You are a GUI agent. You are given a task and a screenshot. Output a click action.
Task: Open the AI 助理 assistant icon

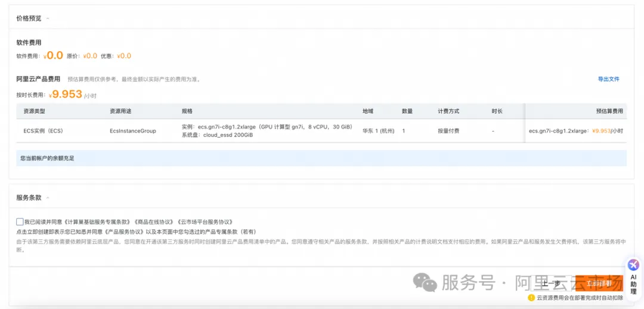point(634,265)
